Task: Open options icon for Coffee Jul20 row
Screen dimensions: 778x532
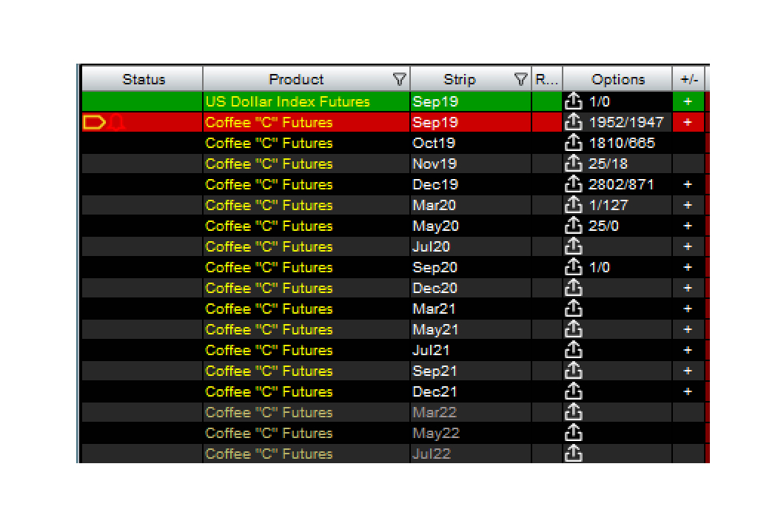Action: (573, 246)
